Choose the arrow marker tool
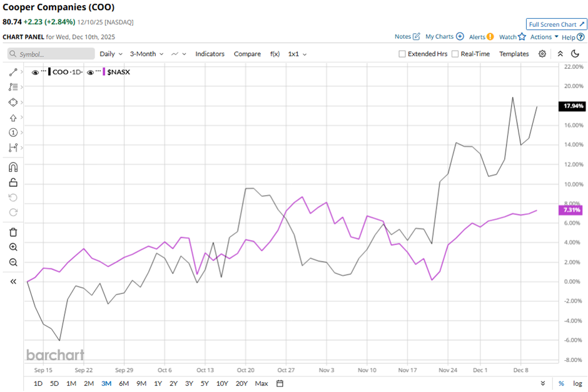 (13, 118)
